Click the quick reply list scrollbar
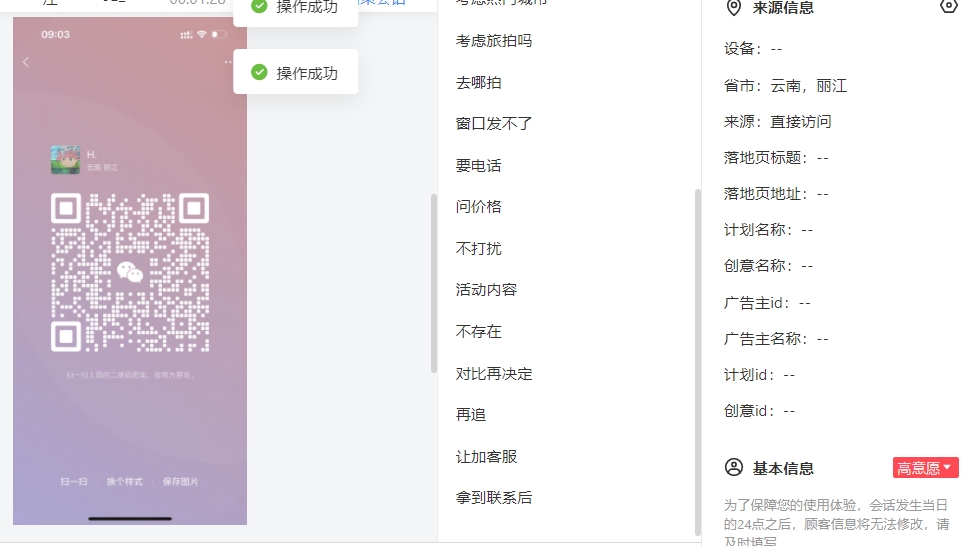977x546 pixels. [x=698, y=362]
